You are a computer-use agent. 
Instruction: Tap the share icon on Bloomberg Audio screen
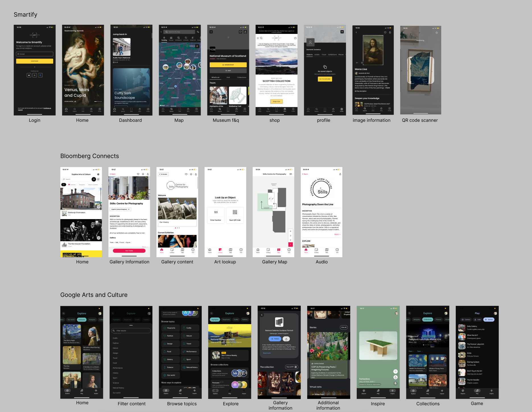click(340, 174)
